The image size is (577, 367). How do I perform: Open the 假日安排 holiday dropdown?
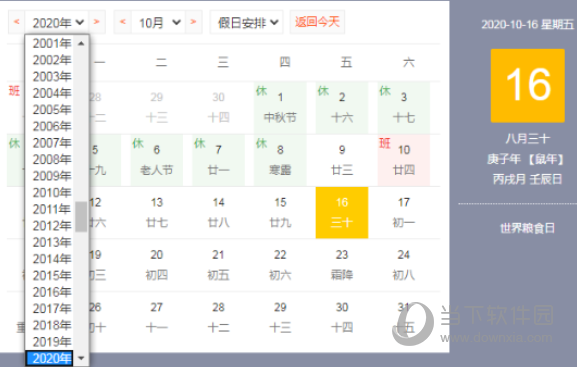coord(247,22)
